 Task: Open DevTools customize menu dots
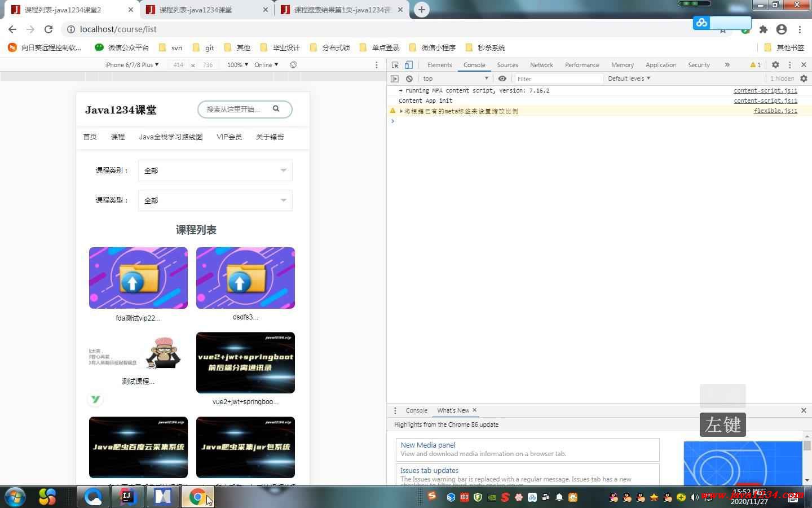pos(790,65)
